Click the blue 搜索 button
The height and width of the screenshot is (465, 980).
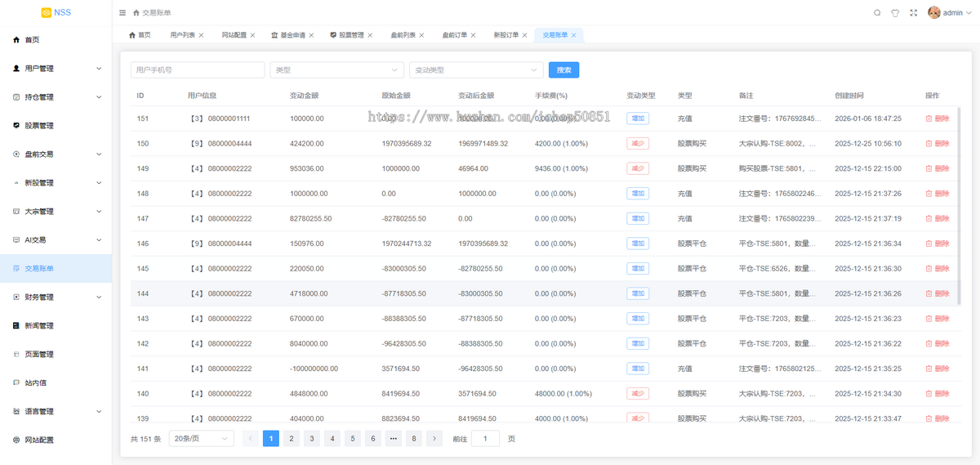[x=563, y=70]
